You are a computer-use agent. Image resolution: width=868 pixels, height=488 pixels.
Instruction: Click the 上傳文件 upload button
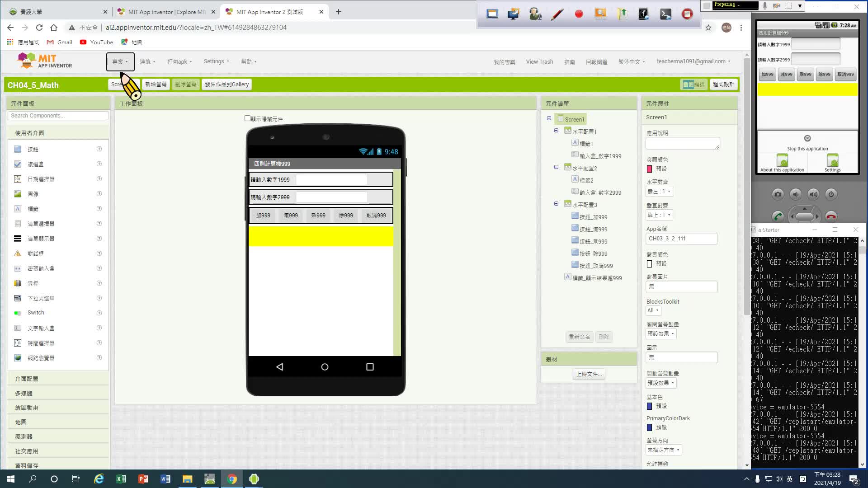(589, 374)
